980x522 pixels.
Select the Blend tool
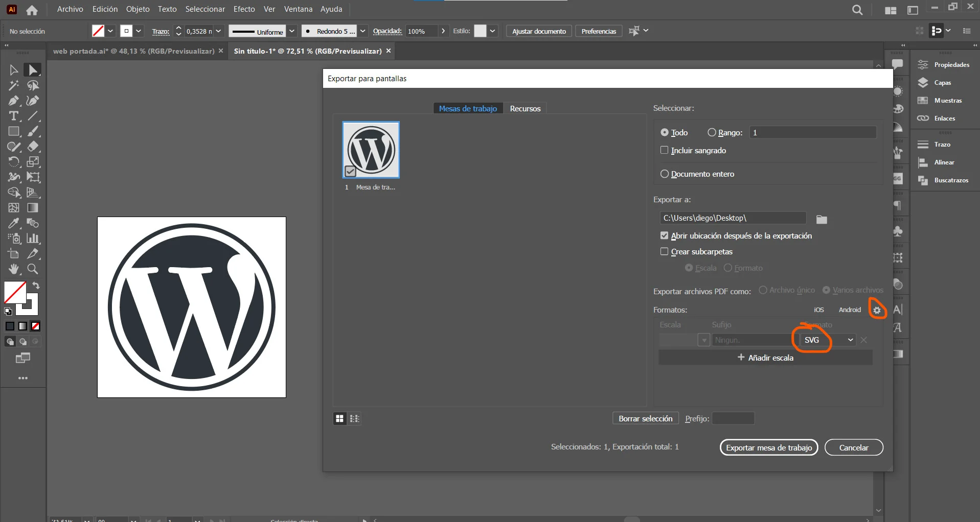click(x=33, y=223)
